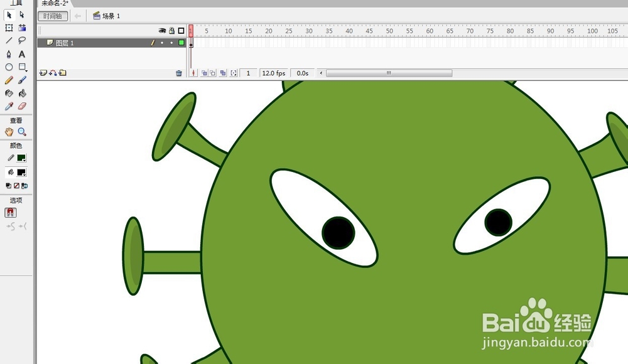The image size is (628, 364).
Task: Click the Insert Layer icon
Action: (x=43, y=73)
